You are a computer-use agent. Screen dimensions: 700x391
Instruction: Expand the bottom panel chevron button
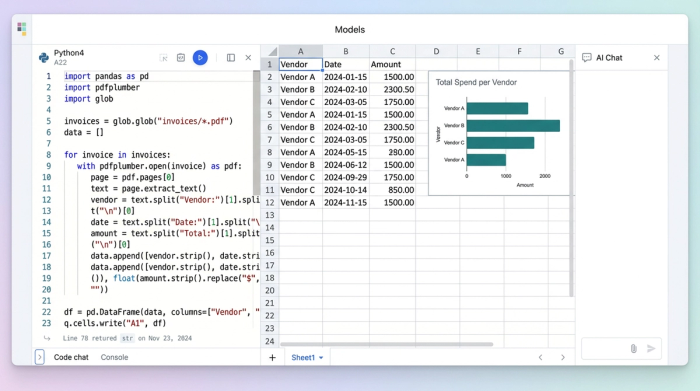click(39, 357)
